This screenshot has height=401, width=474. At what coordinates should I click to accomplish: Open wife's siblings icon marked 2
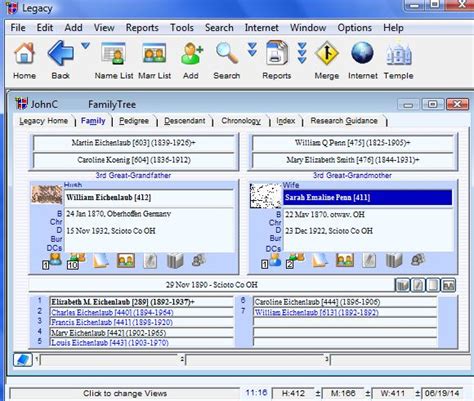(295, 261)
